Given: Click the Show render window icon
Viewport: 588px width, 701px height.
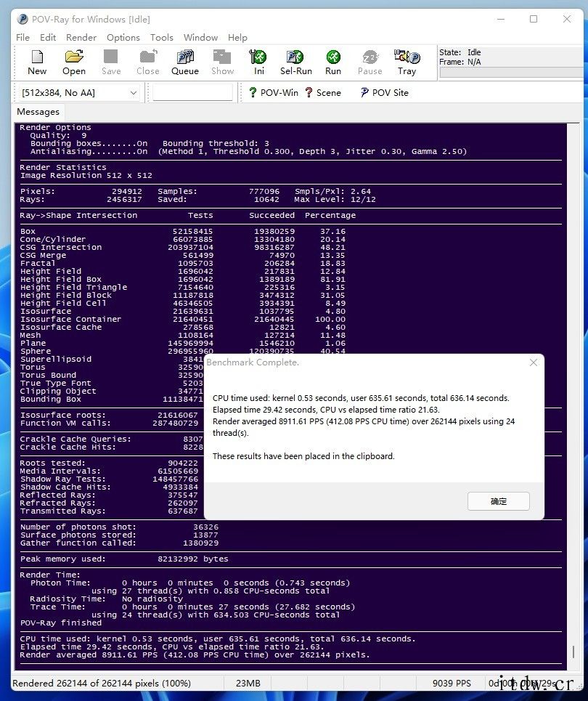Looking at the screenshot, I should (x=222, y=62).
